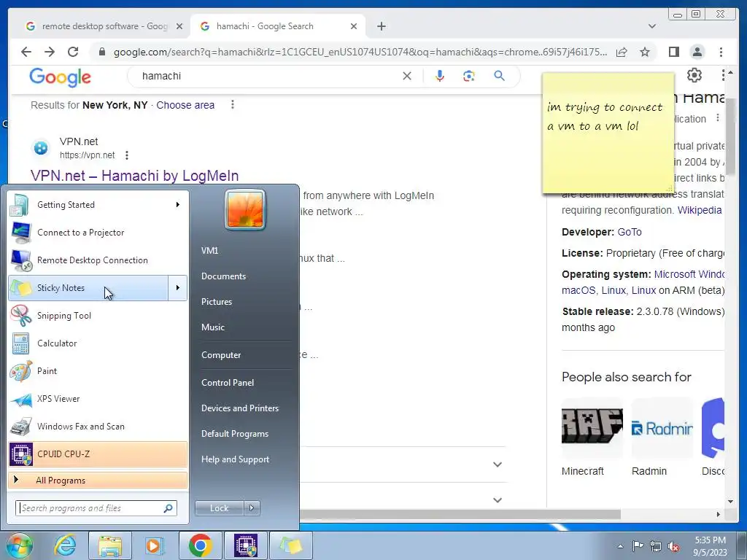Image resolution: width=747 pixels, height=560 pixels.
Task: Open shutdown options arrow beside Lock
Action: point(252,508)
